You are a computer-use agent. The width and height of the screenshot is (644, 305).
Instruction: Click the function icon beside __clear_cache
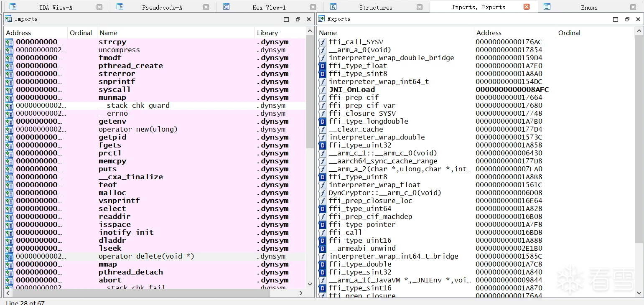(x=322, y=130)
